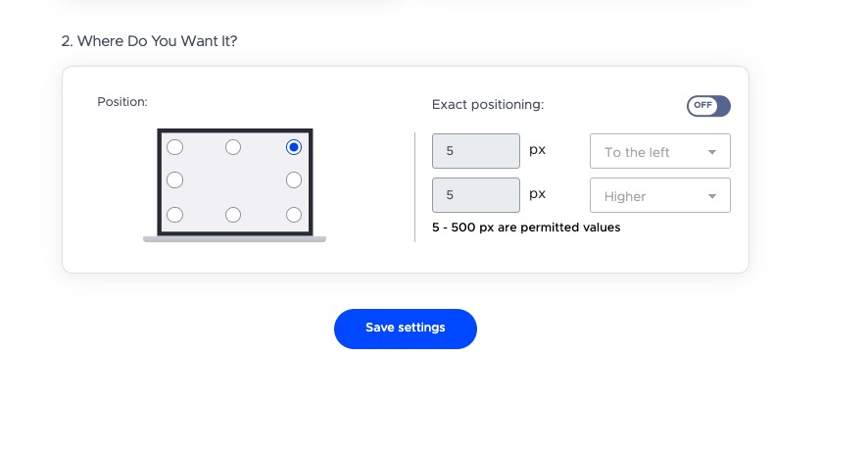Pick the bottom-right position radio button
Image resolution: width=868 pixels, height=458 pixels.
coord(293,215)
